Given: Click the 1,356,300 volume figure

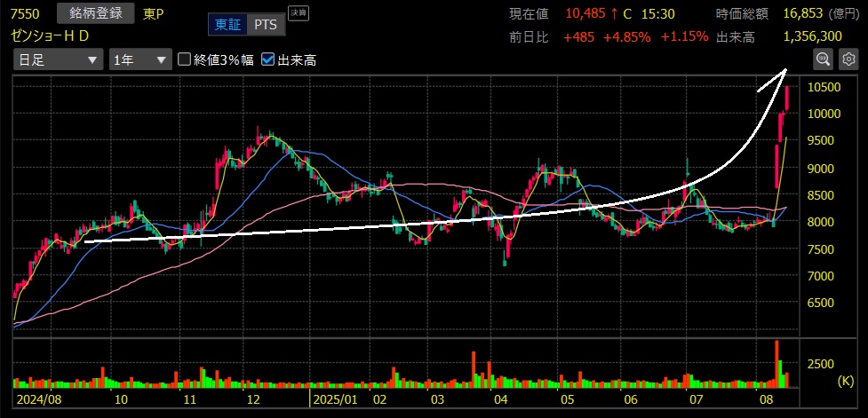Looking at the screenshot, I should pyautogui.click(x=813, y=36).
